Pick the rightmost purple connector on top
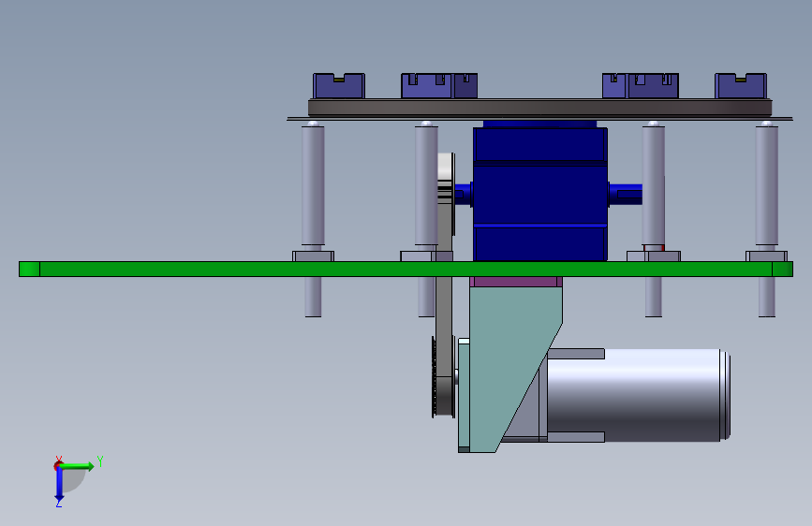 pos(741,86)
